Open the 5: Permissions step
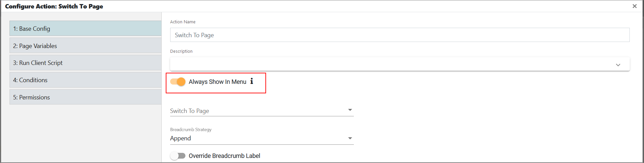Screen dimensions: 644x163 tap(85, 97)
